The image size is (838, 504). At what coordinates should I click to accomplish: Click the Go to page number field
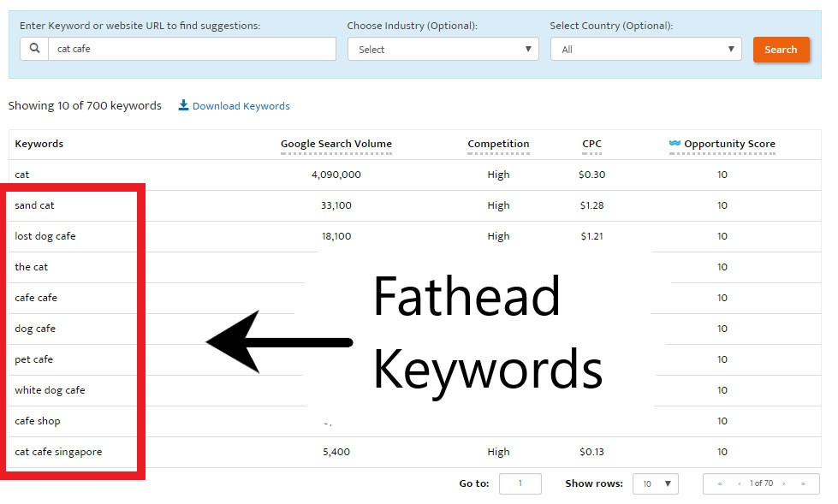coord(520,484)
